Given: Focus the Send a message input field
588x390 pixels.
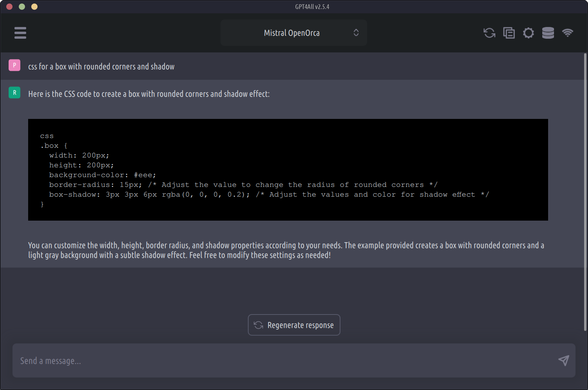Looking at the screenshot, I should (x=294, y=361).
